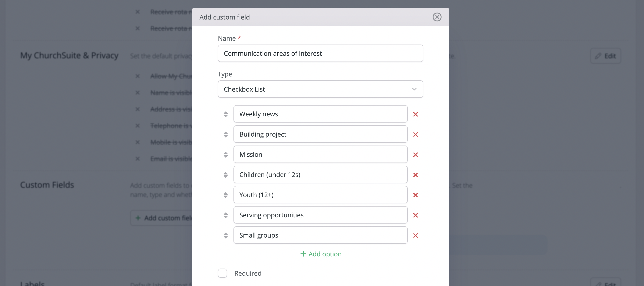
Task: Close the Add custom field dialog
Action: tap(437, 17)
